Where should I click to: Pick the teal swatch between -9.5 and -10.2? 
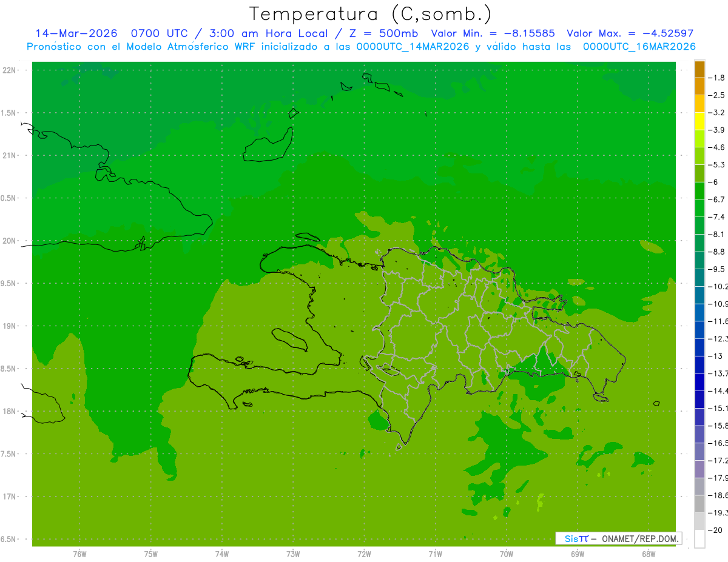699,278
